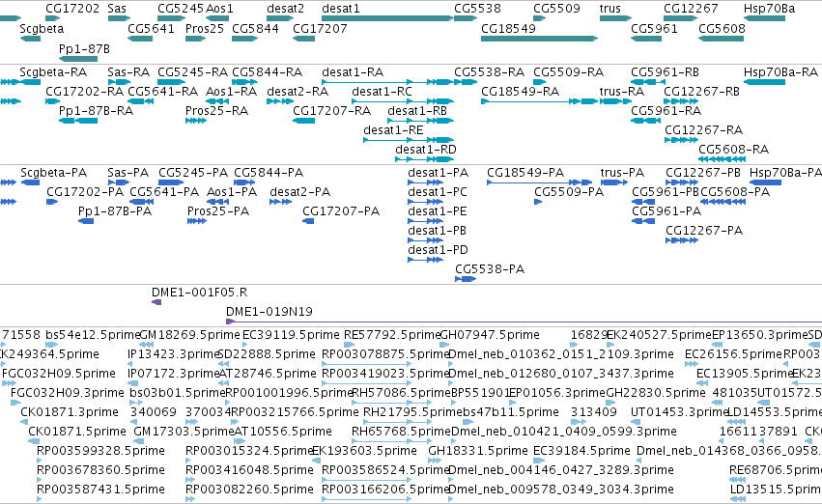822x504 pixels.
Task: Click the desat1-RD transcript label
Action: pos(426,150)
